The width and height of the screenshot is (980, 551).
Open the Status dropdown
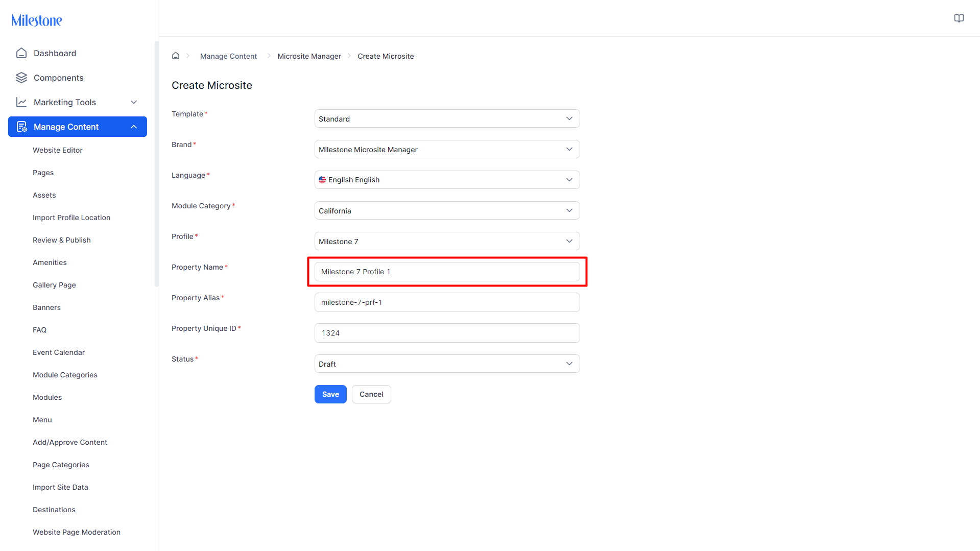pos(447,364)
